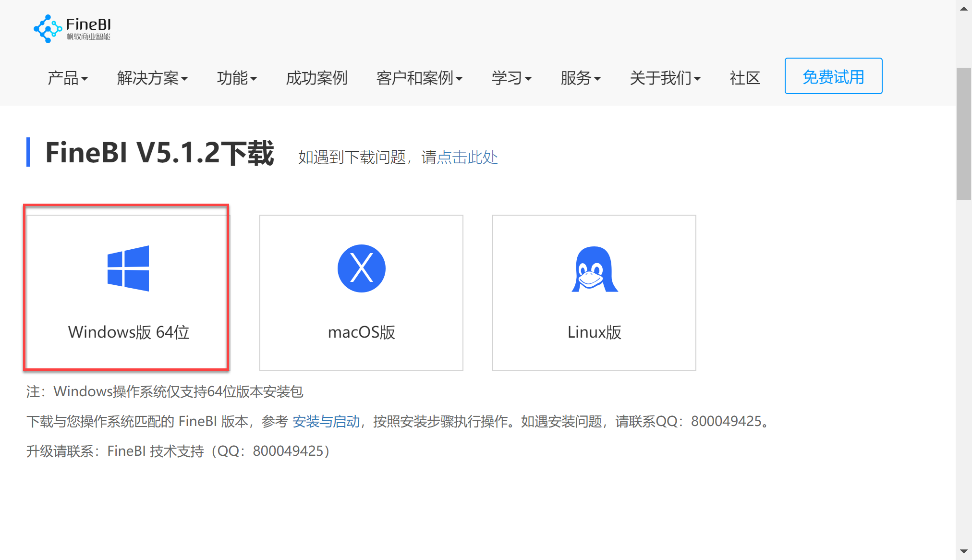The height and width of the screenshot is (560, 972).
Task: Expand the 关于我们 menu
Action: [665, 78]
